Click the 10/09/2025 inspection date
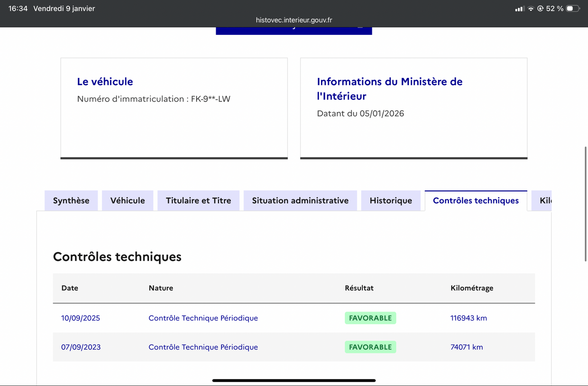Image resolution: width=588 pixels, height=386 pixels. coord(80,318)
